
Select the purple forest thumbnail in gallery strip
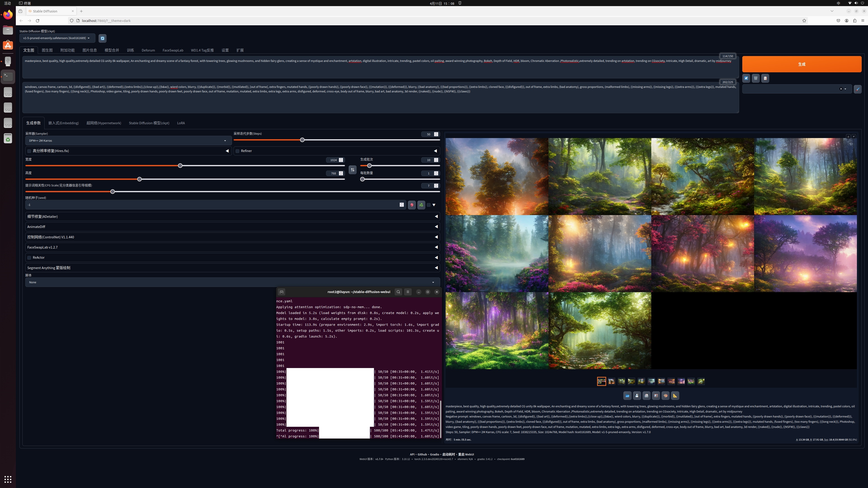pos(681,381)
